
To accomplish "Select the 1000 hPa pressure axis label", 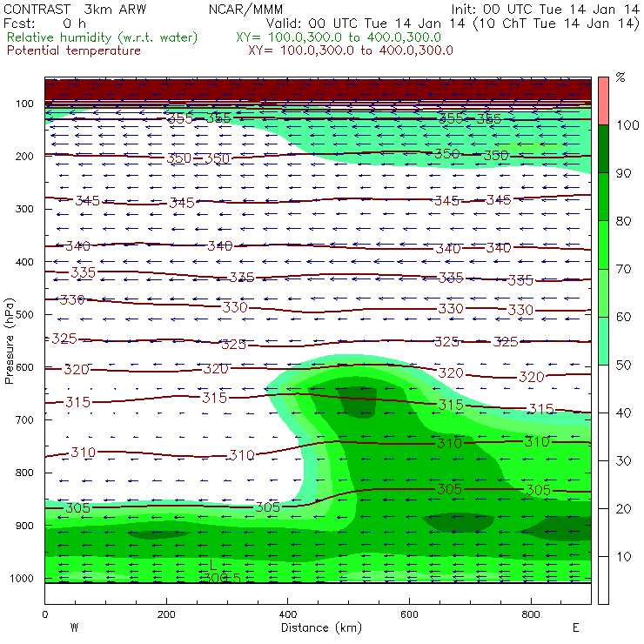I will pos(22,578).
